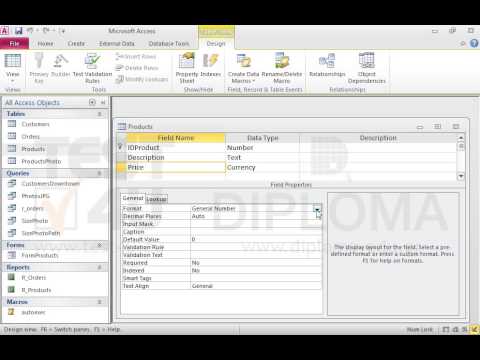
Task: Open the View button in ribbon
Action: (13, 68)
